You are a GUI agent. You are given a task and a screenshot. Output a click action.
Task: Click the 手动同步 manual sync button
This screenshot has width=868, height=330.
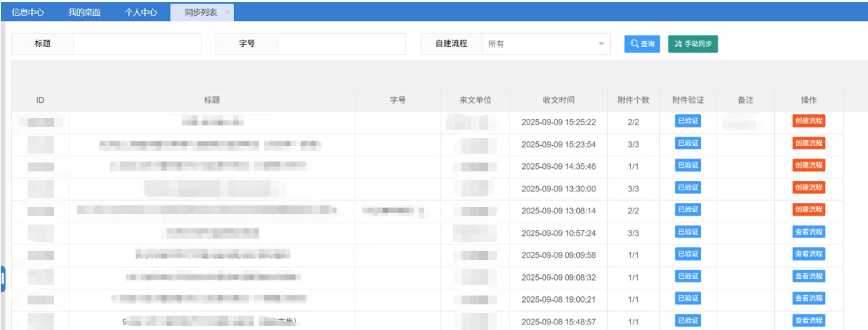coord(692,44)
